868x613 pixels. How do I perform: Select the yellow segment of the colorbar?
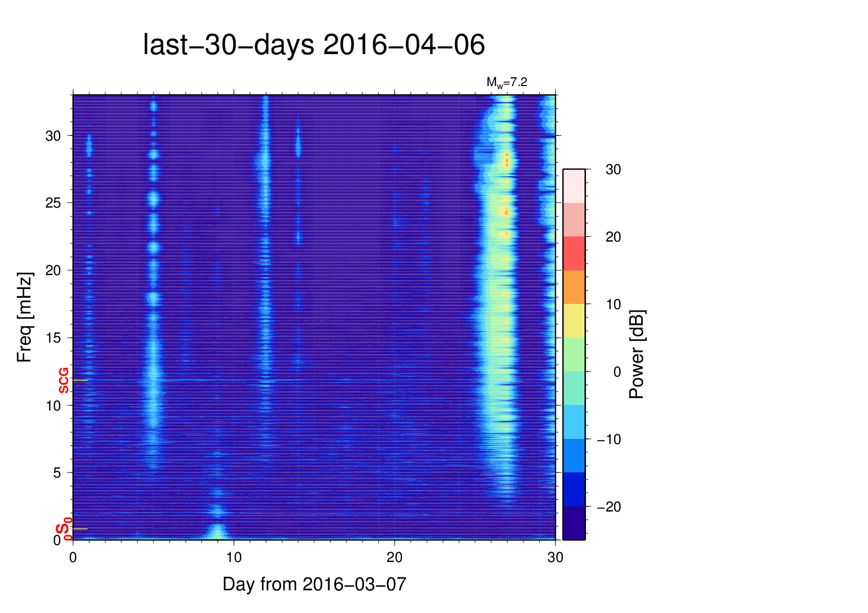click(x=574, y=320)
